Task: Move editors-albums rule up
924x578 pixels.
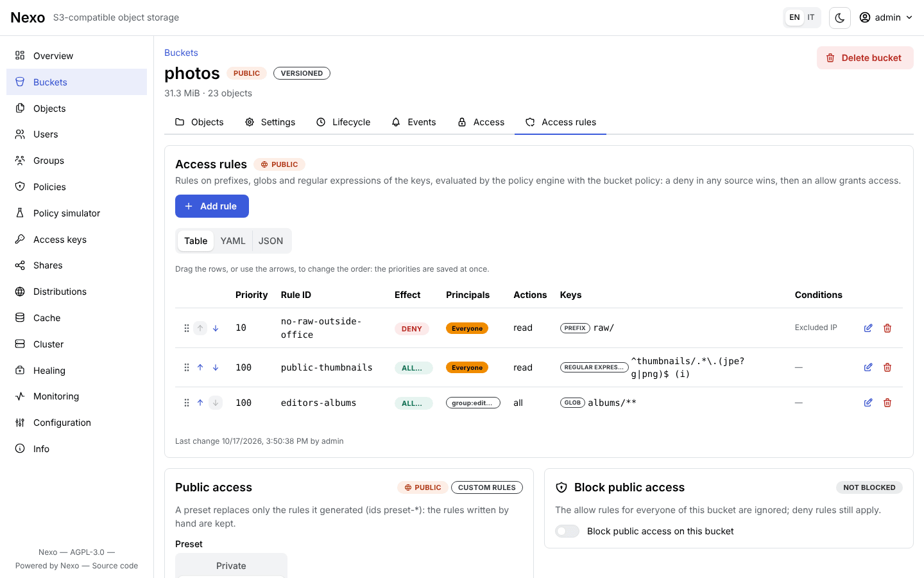Action: 200,403
